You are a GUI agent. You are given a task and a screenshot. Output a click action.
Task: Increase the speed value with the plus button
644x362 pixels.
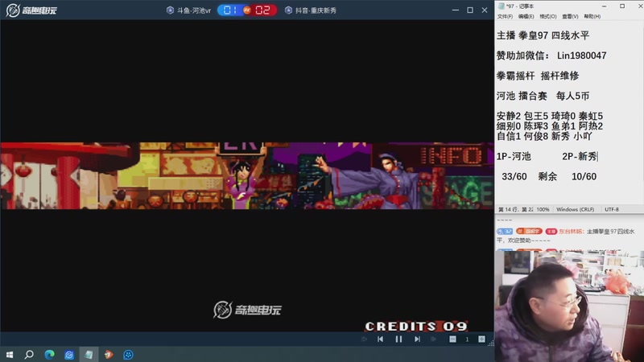click(481, 339)
